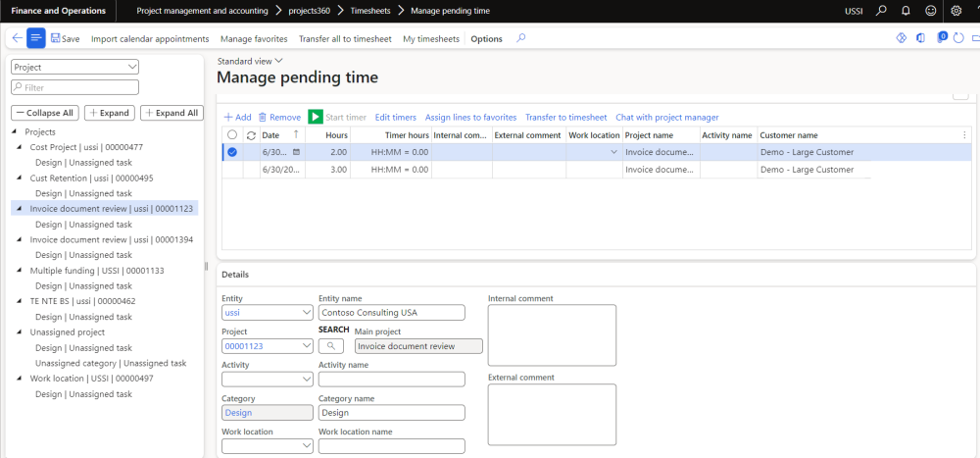Refresh the page with circular arrow
The image size is (980, 458).
(958, 38)
